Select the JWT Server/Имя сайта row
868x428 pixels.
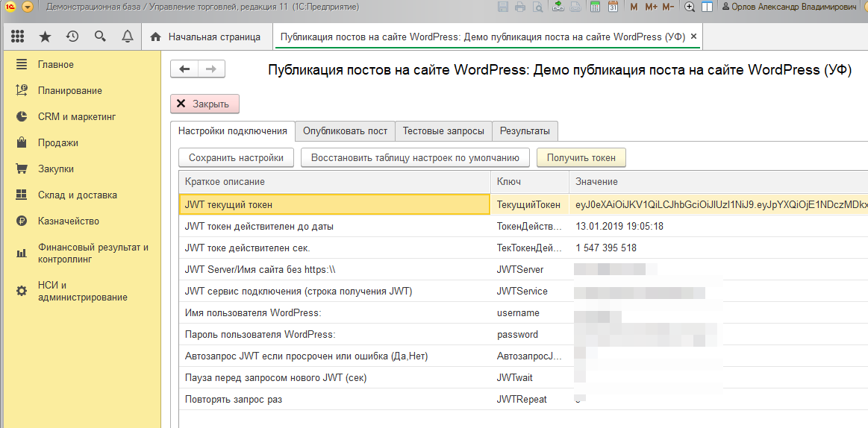pos(523,269)
